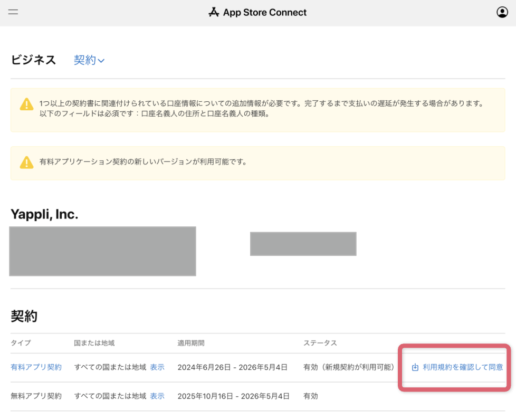Click the App Store Connect title text
The image size is (516, 420).
(x=264, y=13)
